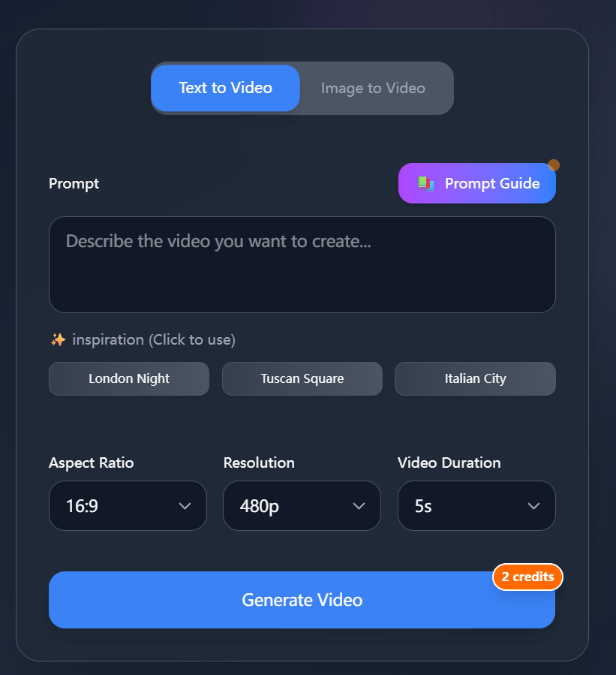Screen dimensions: 616x675
Task: Select the Text to Video tab
Action: [x=225, y=88]
